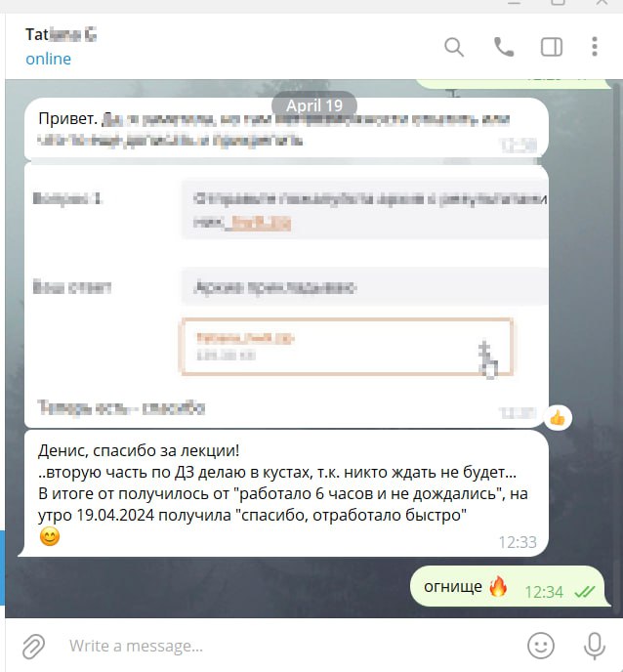Open the search in chat magnifier icon
The image size is (623, 672).
tap(454, 47)
